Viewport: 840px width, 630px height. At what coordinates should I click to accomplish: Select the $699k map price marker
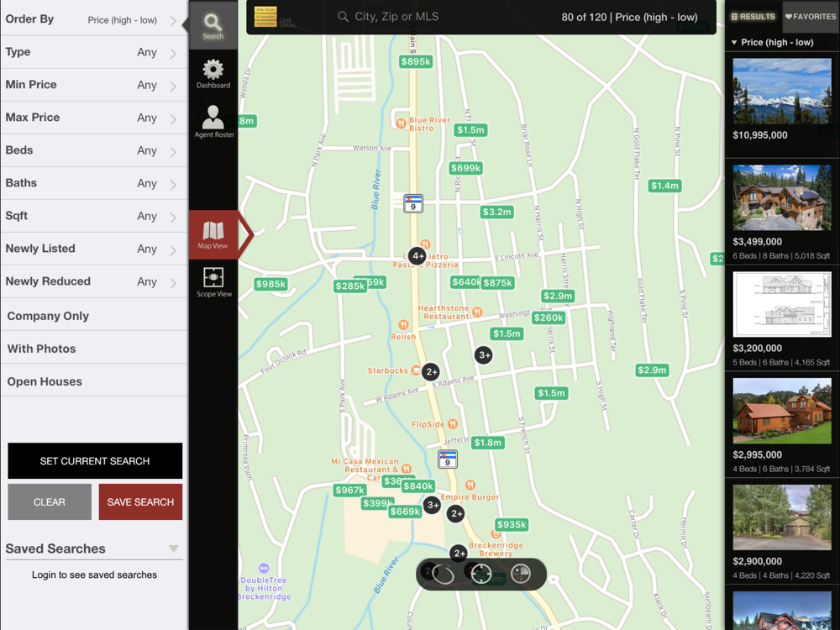(465, 168)
